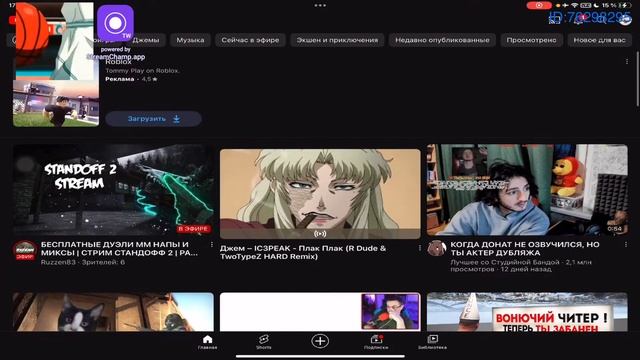Open Лучшее со Студийной Бандой channel avatar
Screen dimensions: 640x360
pyautogui.click(x=436, y=248)
